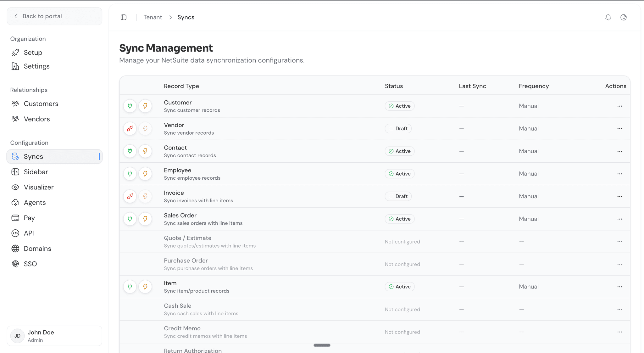Collapse the sidebar panel toggle icon
The image size is (644, 353).
tap(124, 17)
